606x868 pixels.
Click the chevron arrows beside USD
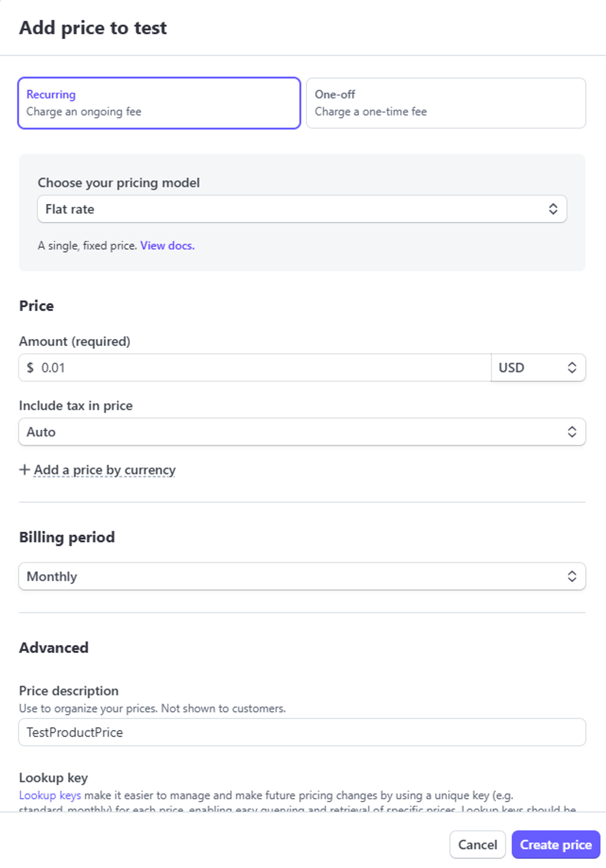coord(572,368)
